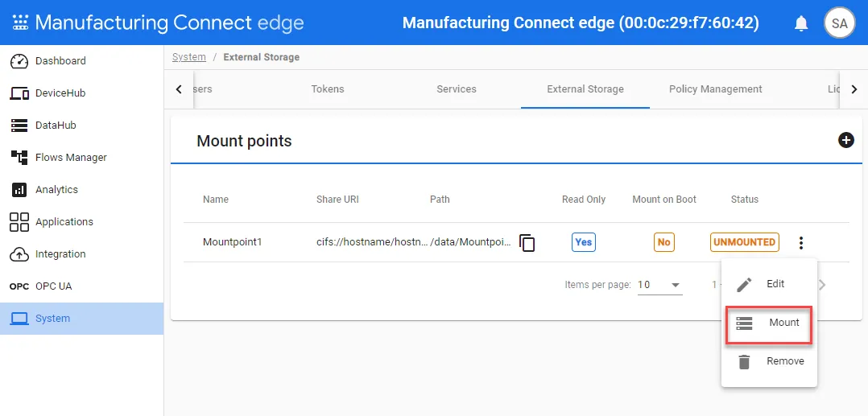Image resolution: width=868 pixels, height=416 pixels.
Task: Go to next page of mount points
Action: click(x=822, y=285)
